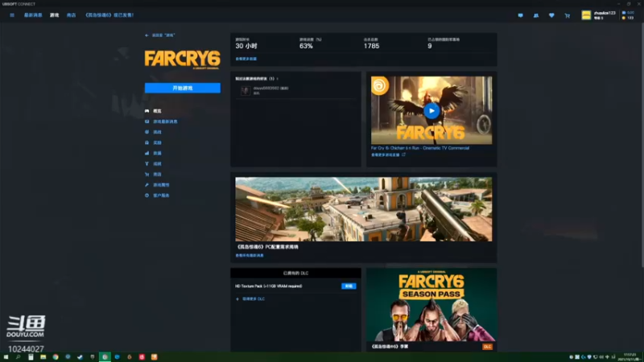Click the 63% game progress stat
Image resolution: width=644 pixels, height=362 pixels.
[x=306, y=46]
